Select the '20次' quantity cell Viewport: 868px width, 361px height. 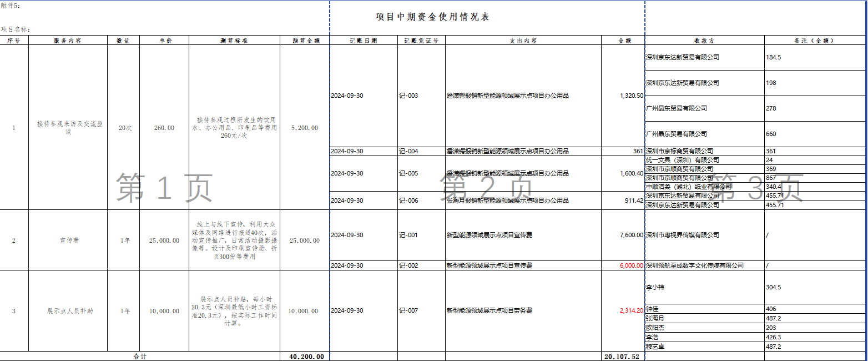pos(123,128)
